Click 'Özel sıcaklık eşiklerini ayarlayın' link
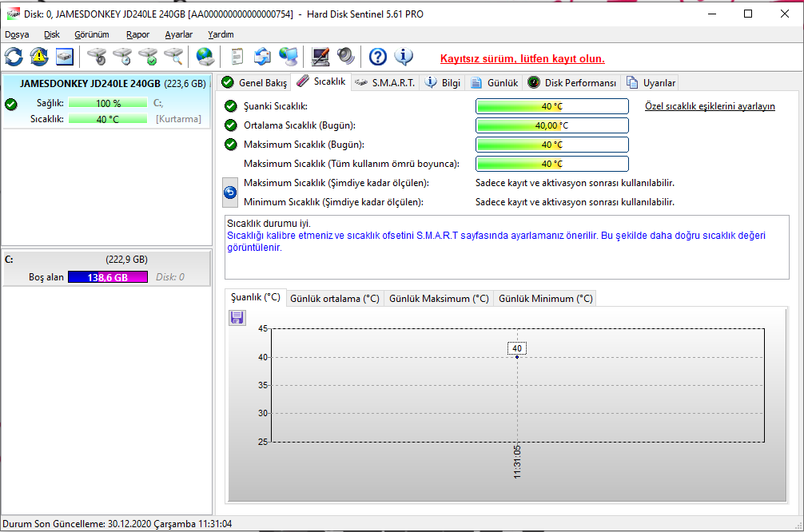Image resolution: width=804 pixels, height=532 pixels. tap(710, 106)
